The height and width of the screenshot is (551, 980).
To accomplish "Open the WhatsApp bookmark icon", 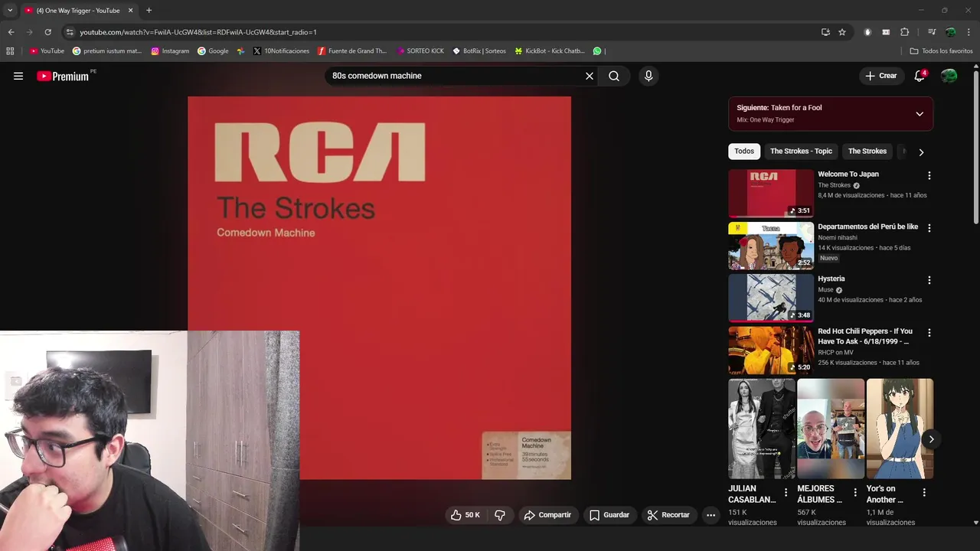I will pos(597,51).
